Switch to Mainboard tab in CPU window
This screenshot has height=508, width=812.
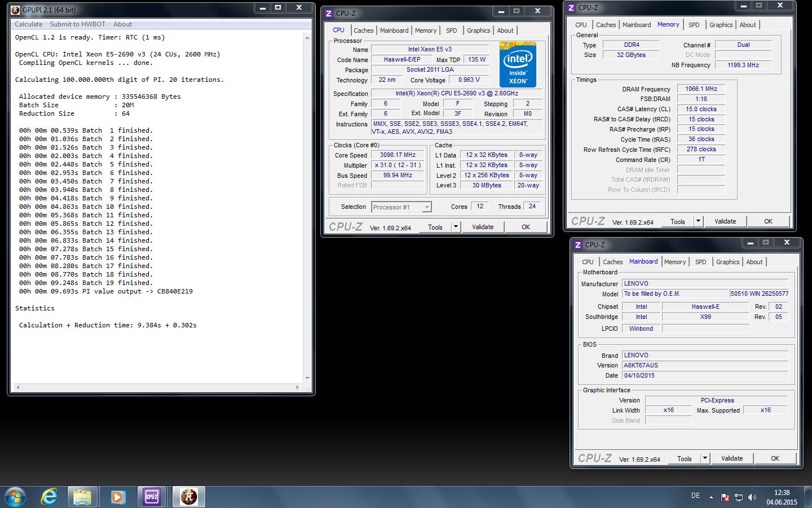tap(394, 30)
